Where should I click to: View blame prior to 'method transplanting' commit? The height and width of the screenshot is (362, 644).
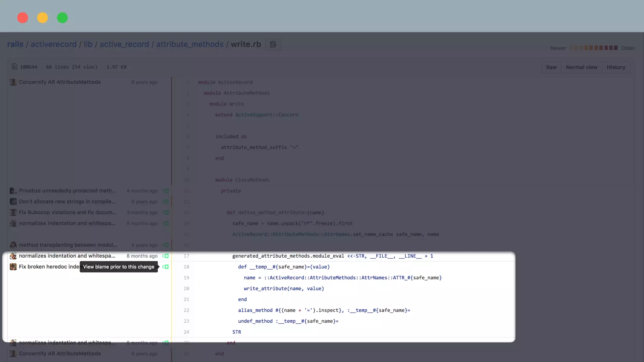tap(166, 245)
